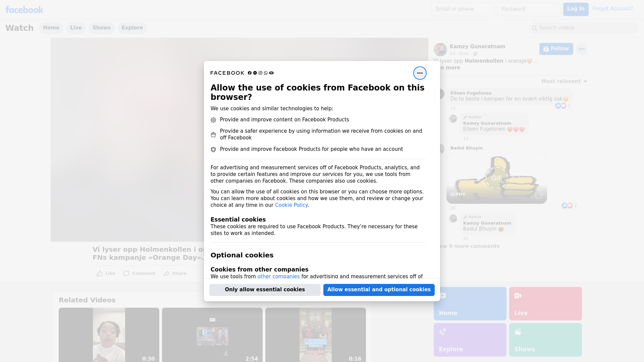Click Only allow essential cookies

tap(265, 290)
